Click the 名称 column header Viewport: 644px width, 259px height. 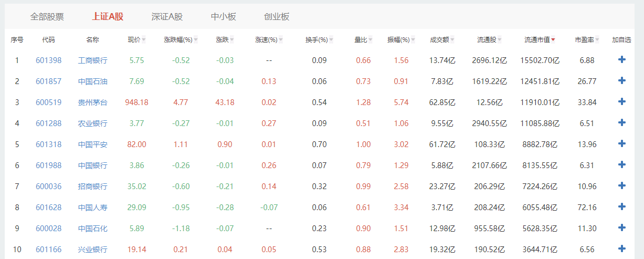(92, 40)
